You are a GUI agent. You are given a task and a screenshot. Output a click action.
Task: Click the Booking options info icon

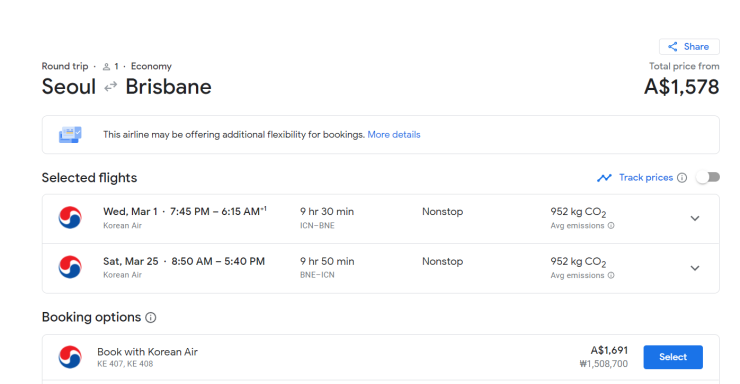point(151,317)
